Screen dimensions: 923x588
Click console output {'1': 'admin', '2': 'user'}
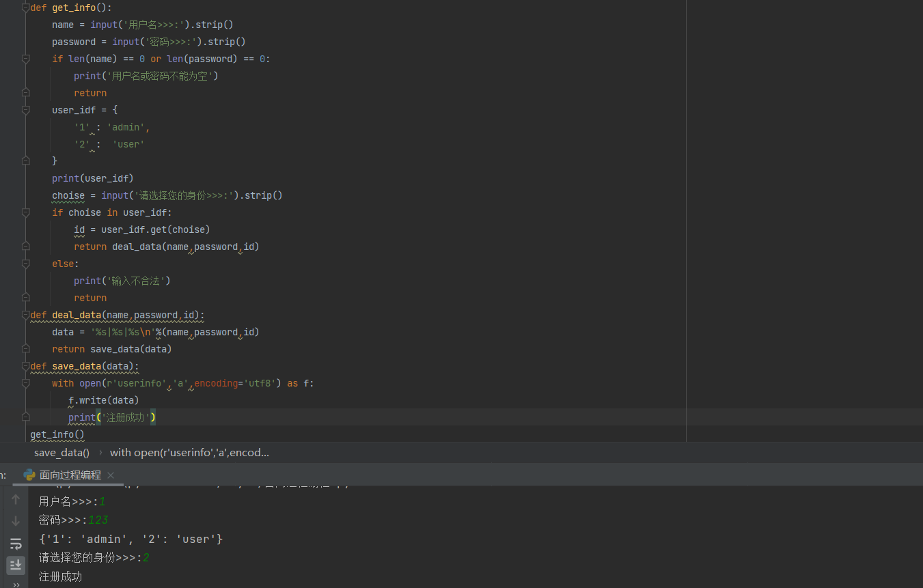[x=131, y=539]
